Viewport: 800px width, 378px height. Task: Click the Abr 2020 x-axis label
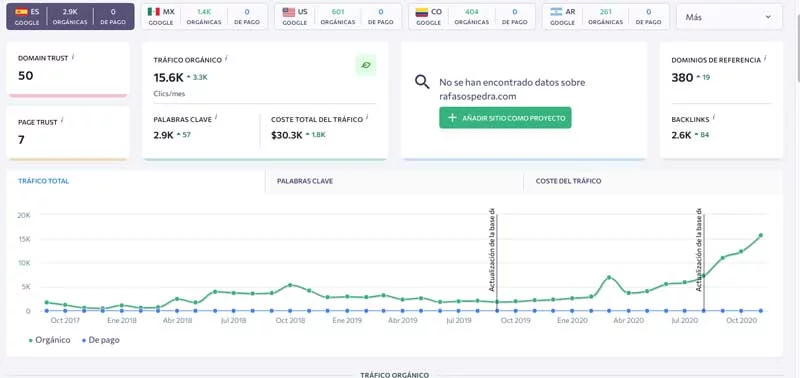click(x=628, y=320)
